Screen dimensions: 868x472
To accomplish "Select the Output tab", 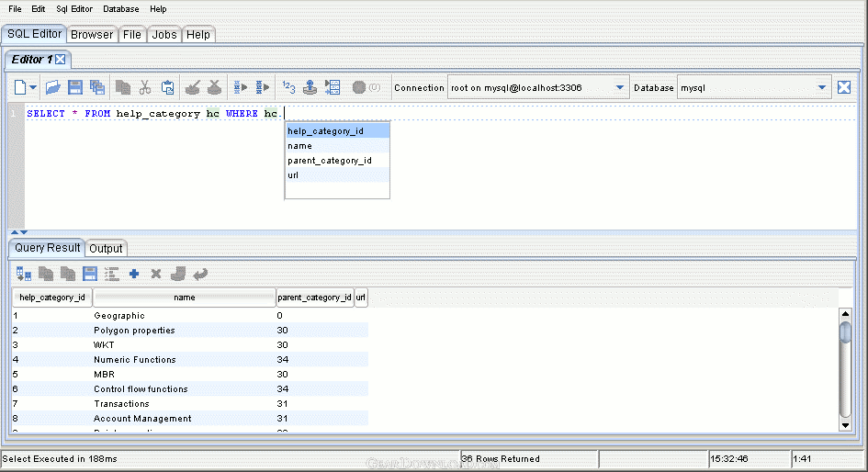I will point(106,249).
